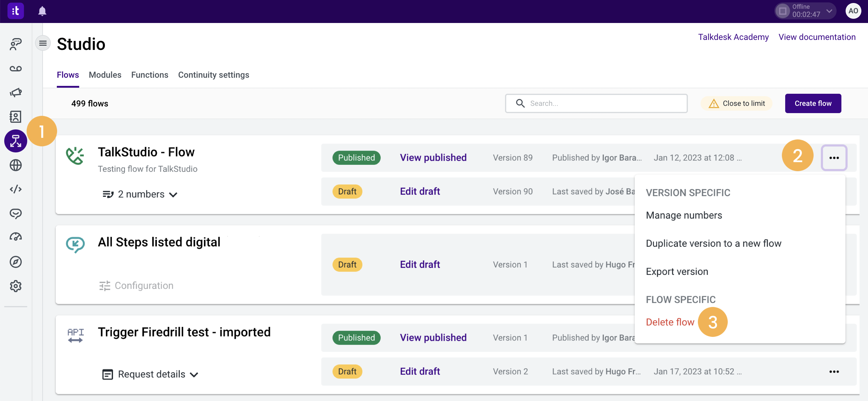This screenshot has height=401, width=868.
Task: Open the compass explore sidebar icon
Action: click(x=15, y=262)
